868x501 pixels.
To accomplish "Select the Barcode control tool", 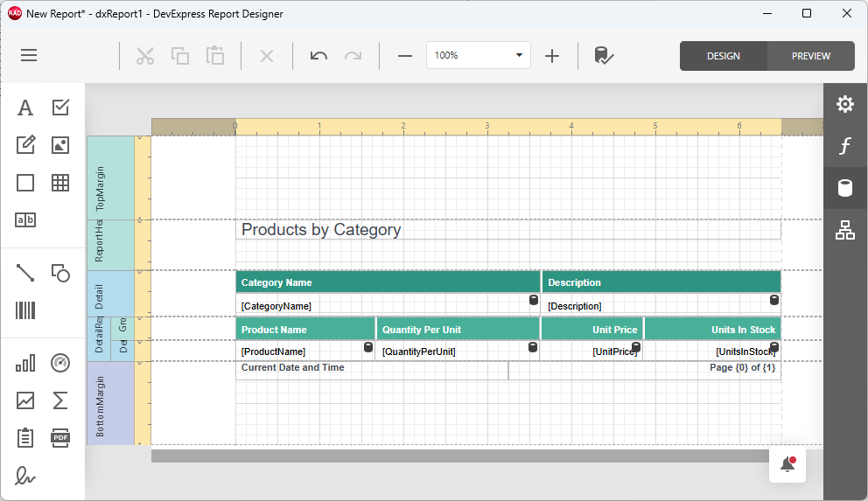I will (24, 310).
